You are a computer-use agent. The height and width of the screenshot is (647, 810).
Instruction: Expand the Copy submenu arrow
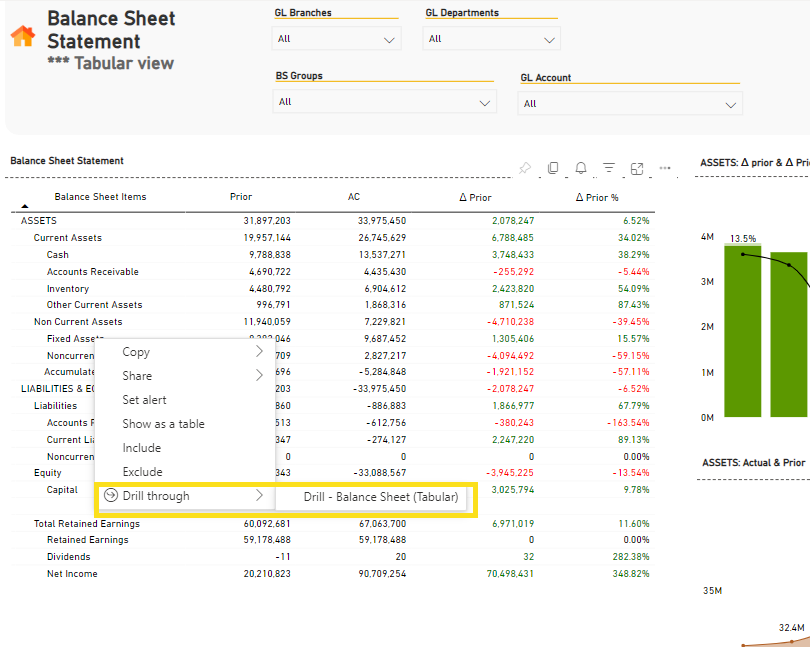259,352
